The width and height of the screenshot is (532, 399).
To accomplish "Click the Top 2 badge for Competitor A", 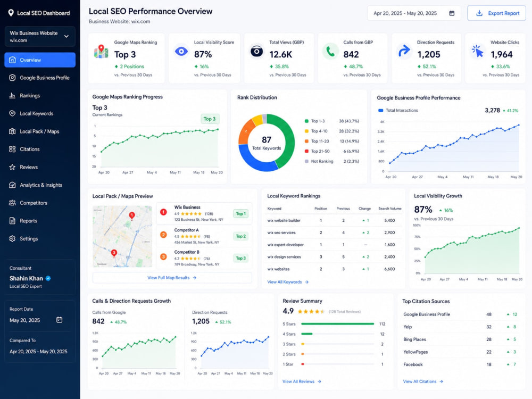I will point(241,236).
